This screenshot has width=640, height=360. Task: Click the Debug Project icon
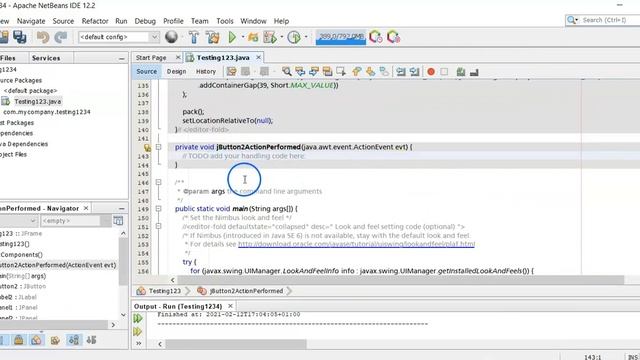point(253,37)
